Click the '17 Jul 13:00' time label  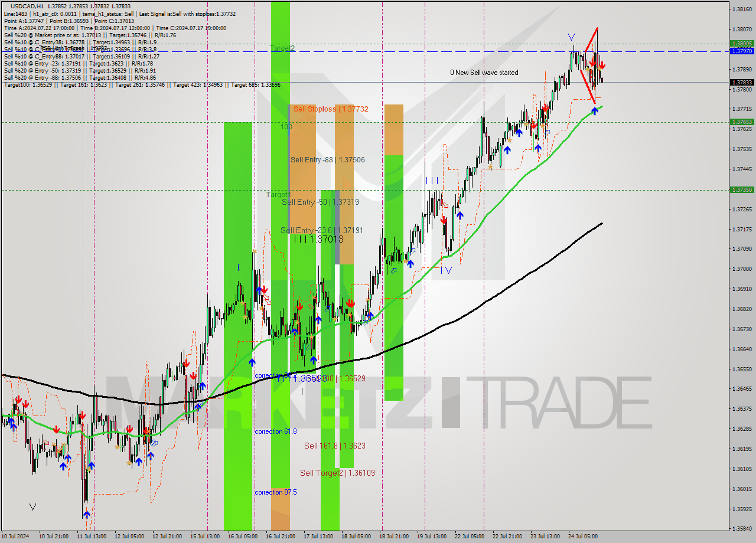point(318,537)
